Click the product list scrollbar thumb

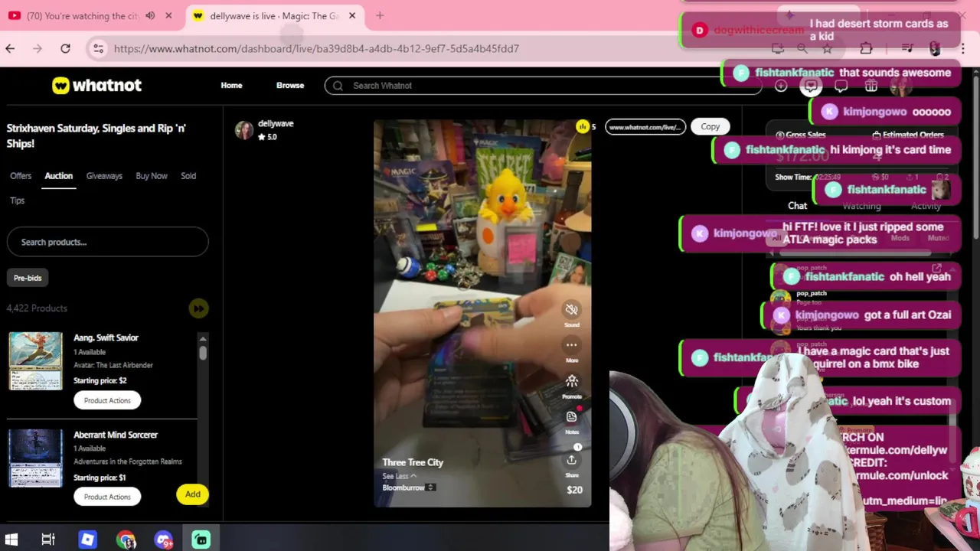[203, 353]
